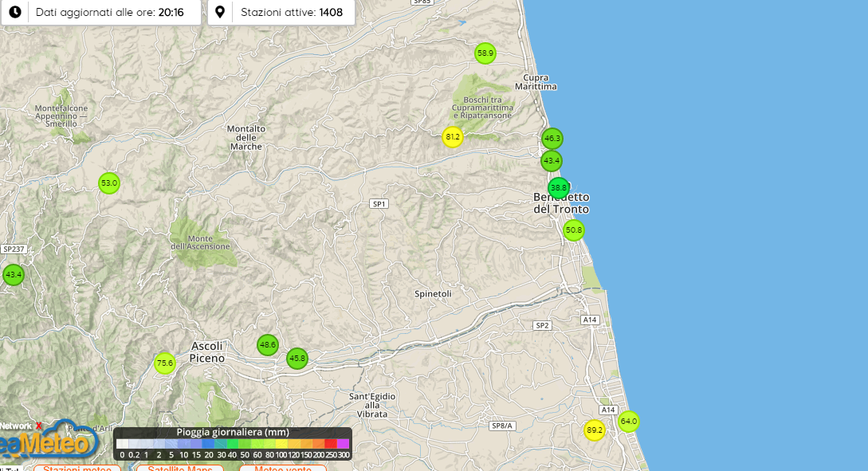The image size is (868, 471).
Task: Click the location pin icon for active stations
Action: click(221, 13)
